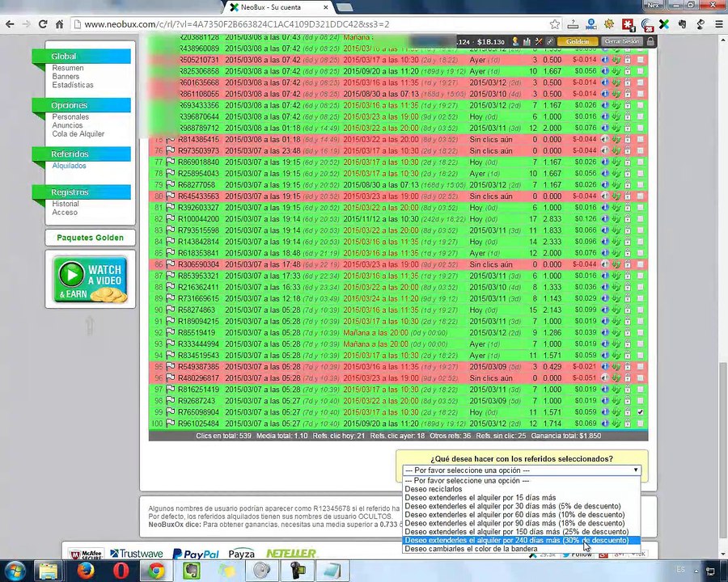Choose extend rental by 15 días option
Screen dimensions: 728x582
pos(522,498)
